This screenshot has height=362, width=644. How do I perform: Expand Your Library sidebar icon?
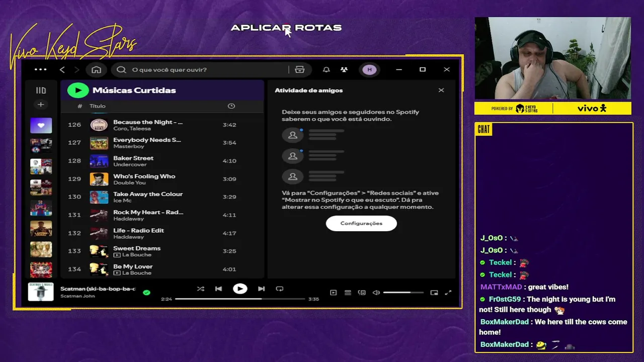pyautogui.click(x=41, y=90)
